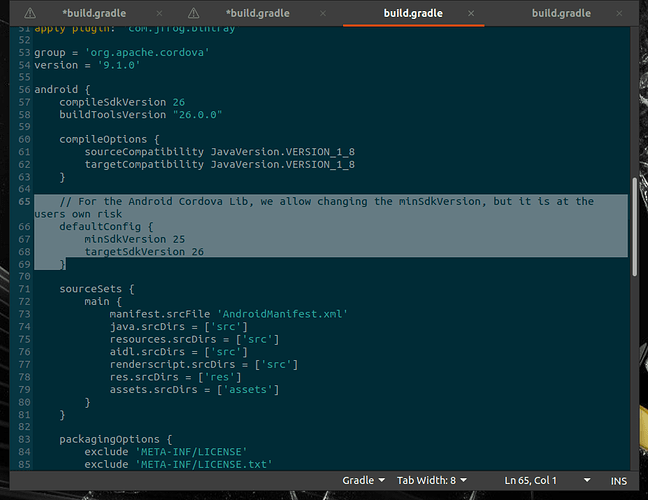Click on "targetSdkVersion 26"
This screenshot has width=648, height=500.
[144, 252]
